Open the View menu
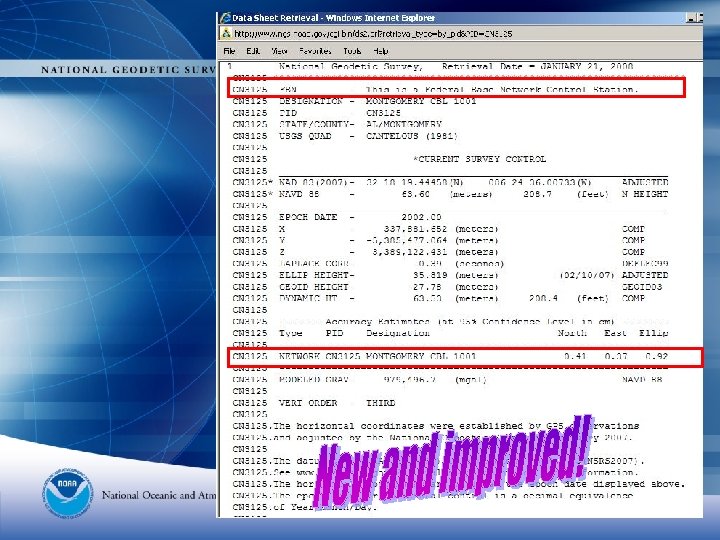 tap(279, 51)
